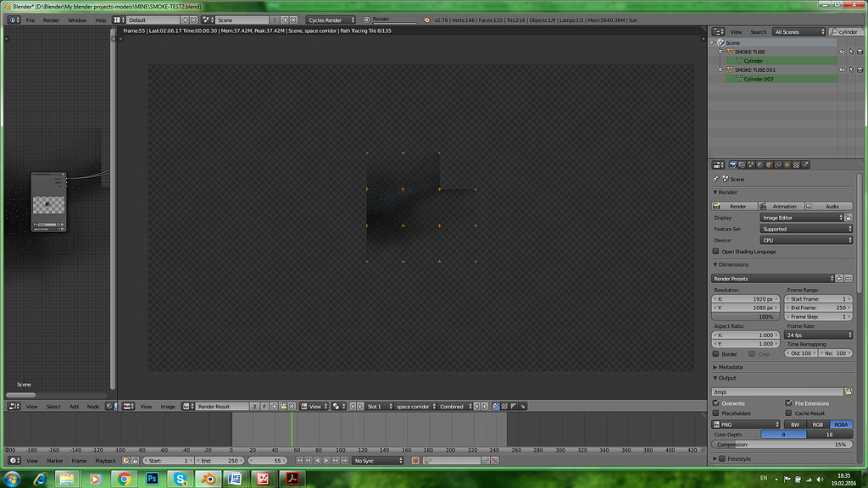Screen dimensions: 868x488
Task: Enable the Freestyle checkbox
Action: pyautogui.click(x=722, y=458)
